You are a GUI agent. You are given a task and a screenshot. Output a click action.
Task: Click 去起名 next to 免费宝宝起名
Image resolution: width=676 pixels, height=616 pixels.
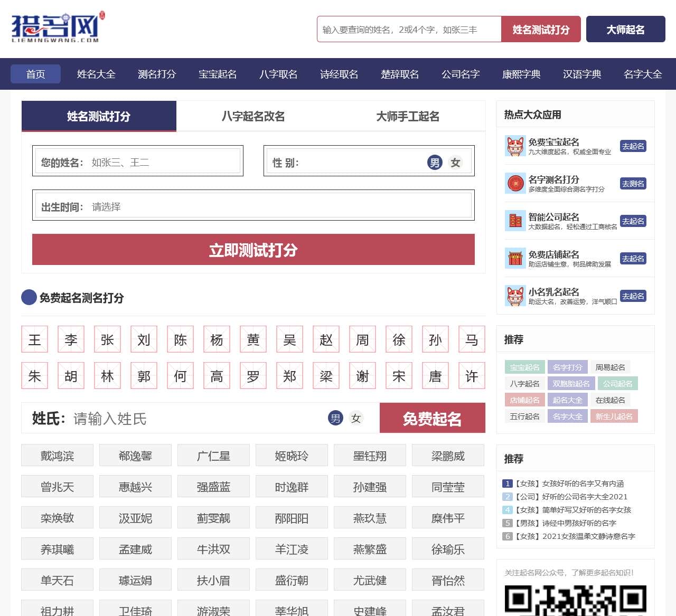coord(633,146)
